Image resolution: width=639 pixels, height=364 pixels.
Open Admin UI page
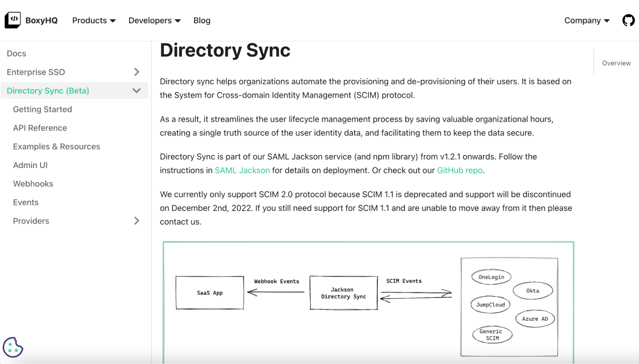coord(30,165)
